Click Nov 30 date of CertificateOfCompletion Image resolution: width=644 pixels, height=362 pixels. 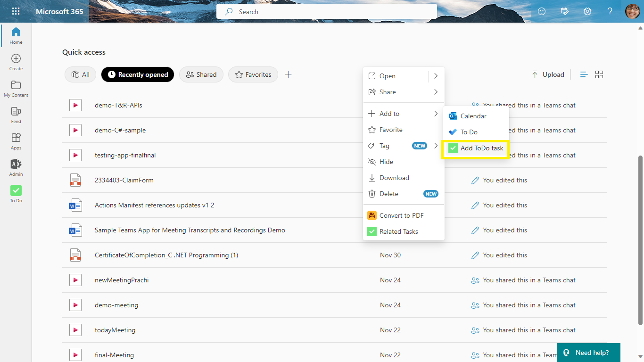(x=390, y=255)
